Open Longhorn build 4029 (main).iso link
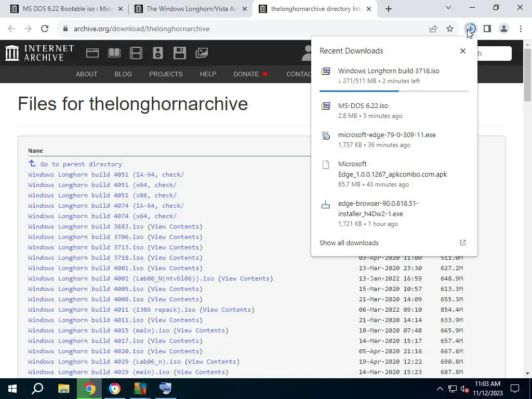532x399 pixels. point(99,372)
